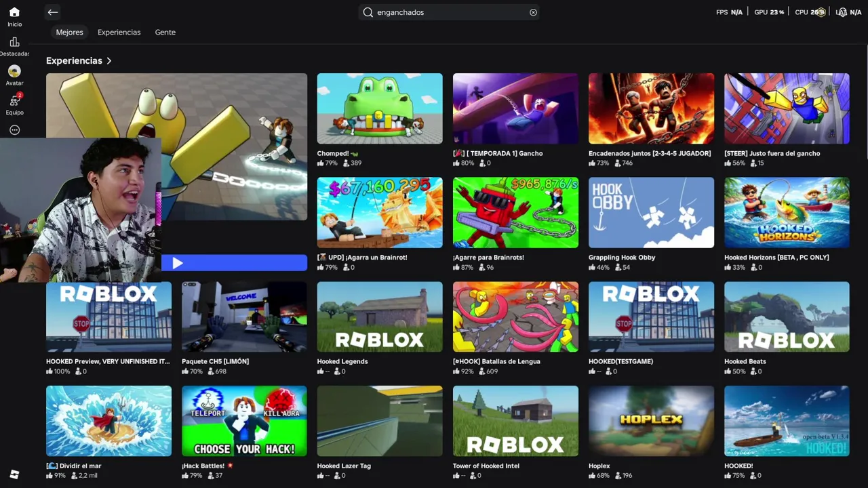
Task: Click the 79% rating under Chomped!
Action: pos(327,163)
